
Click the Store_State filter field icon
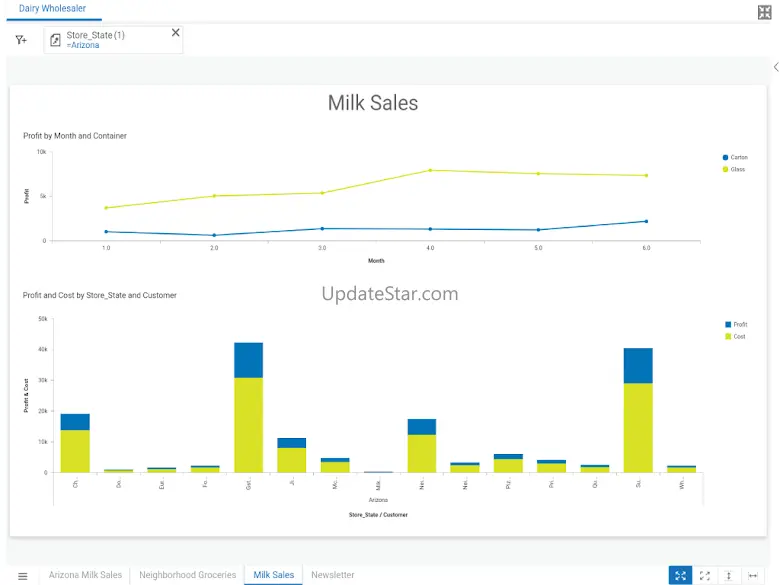(56, 40)
